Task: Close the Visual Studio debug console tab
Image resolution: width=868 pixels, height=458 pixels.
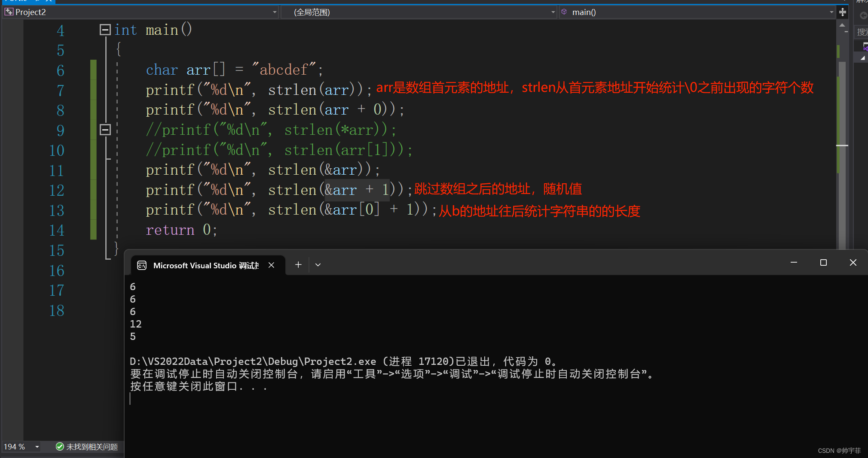Action: pos(271,265)
